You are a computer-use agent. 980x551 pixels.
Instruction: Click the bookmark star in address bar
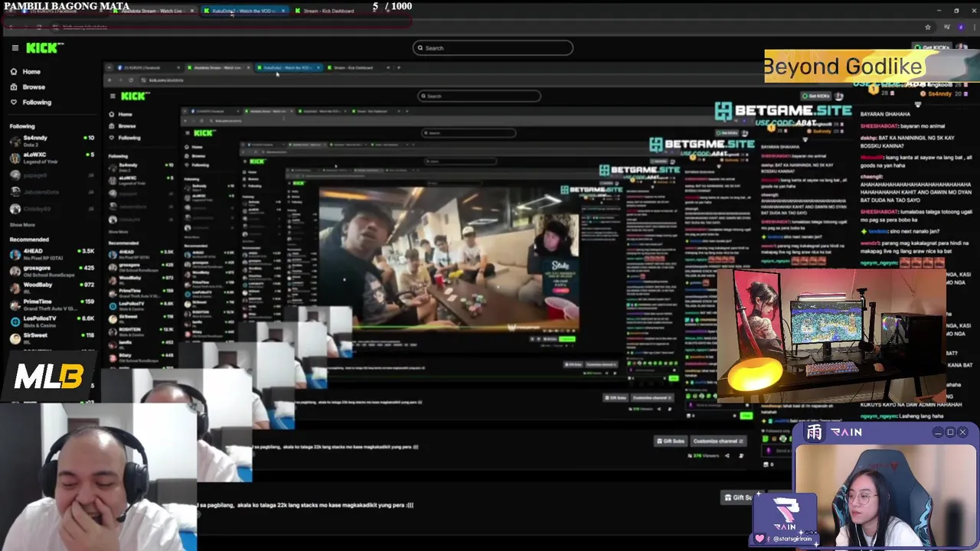pos(928,27)
